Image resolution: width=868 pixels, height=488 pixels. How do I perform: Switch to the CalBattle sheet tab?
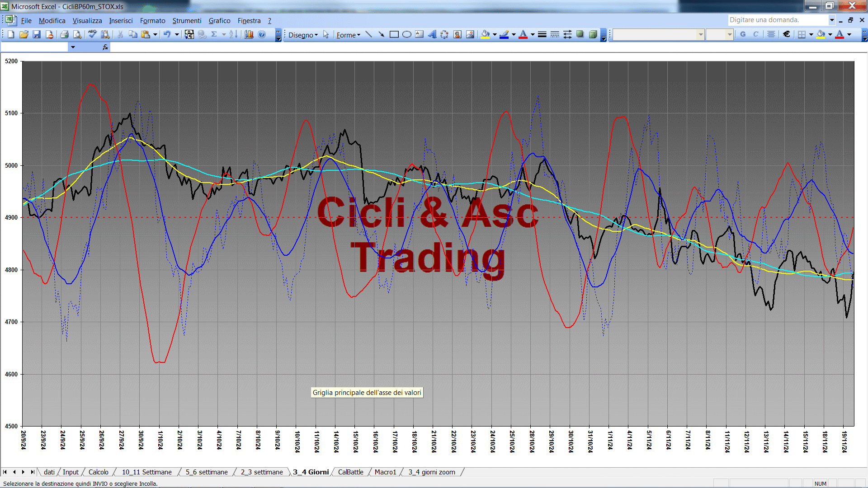tap(350, 472)
